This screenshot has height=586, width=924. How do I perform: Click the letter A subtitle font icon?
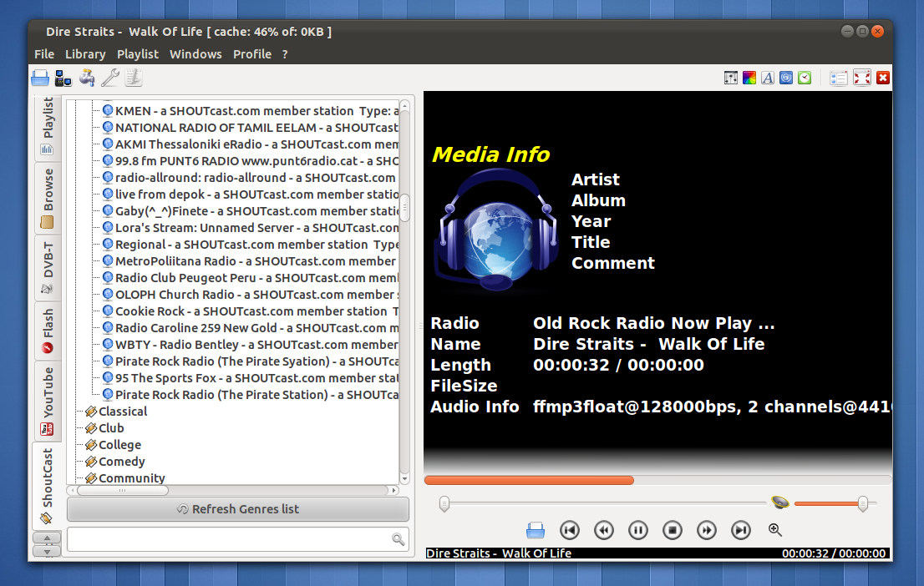click(767, 78)
